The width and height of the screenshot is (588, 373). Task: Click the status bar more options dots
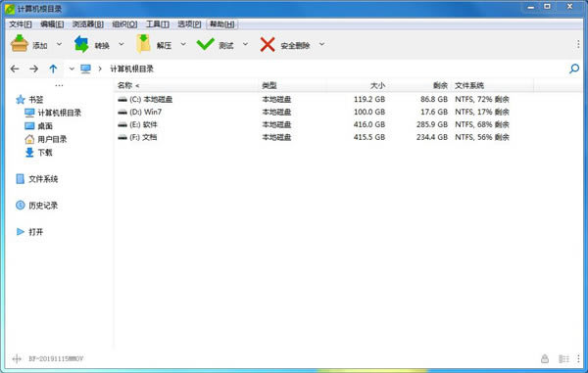coord(578,358)
